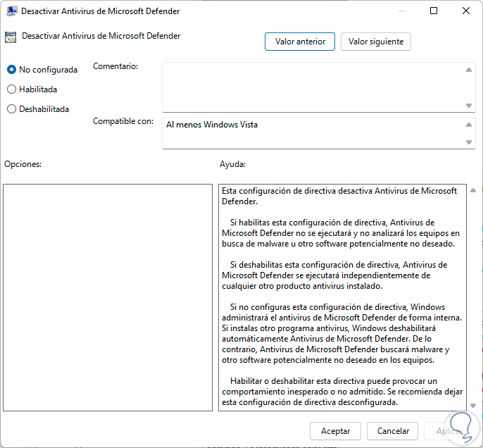Go to Valor anterior setting

300,42
